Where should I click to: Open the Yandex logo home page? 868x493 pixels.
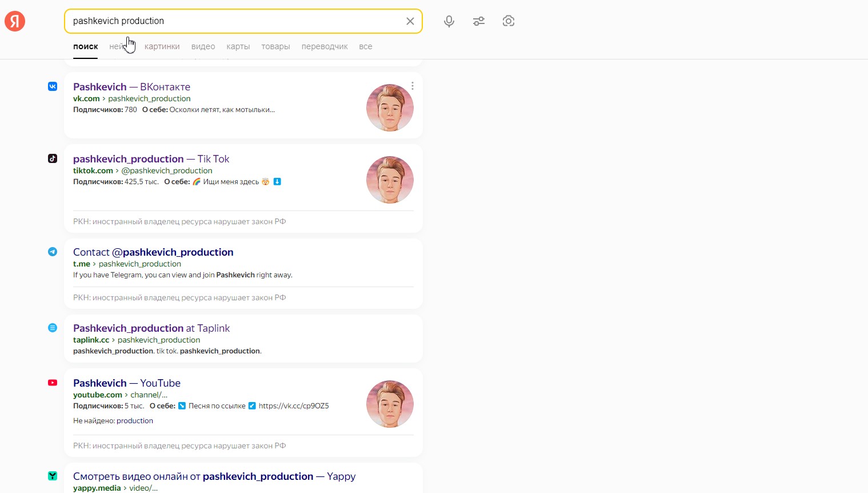(15, 21)
